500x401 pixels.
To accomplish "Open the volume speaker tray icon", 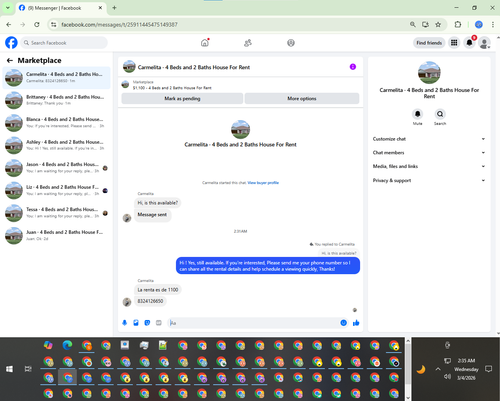I will (x=447, y=376).
